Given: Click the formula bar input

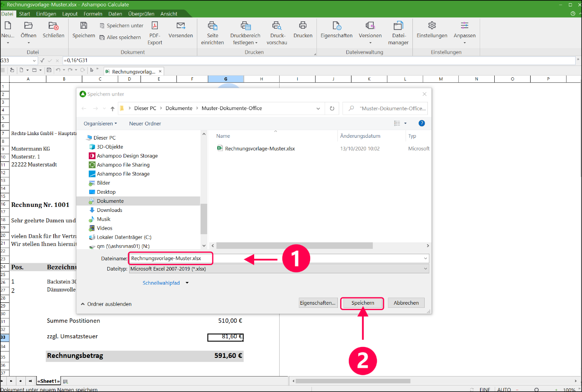Looking at the screenshot, I should coord(318,60).
